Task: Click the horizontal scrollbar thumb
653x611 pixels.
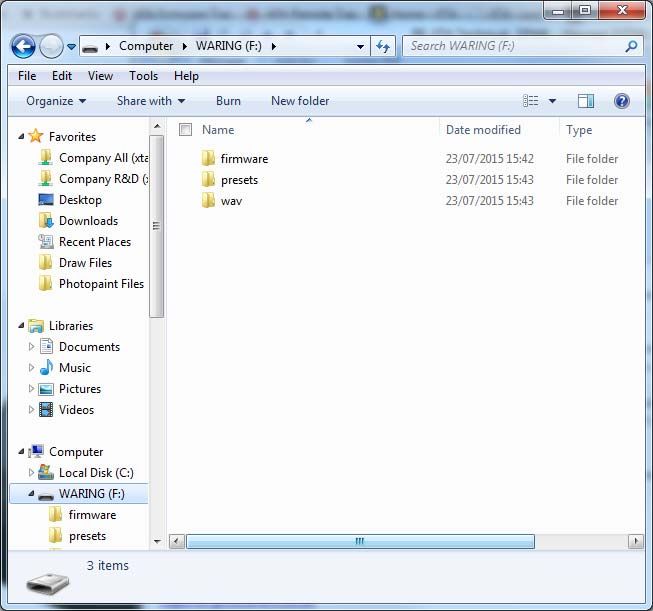Action: click(x=360, y=541)
